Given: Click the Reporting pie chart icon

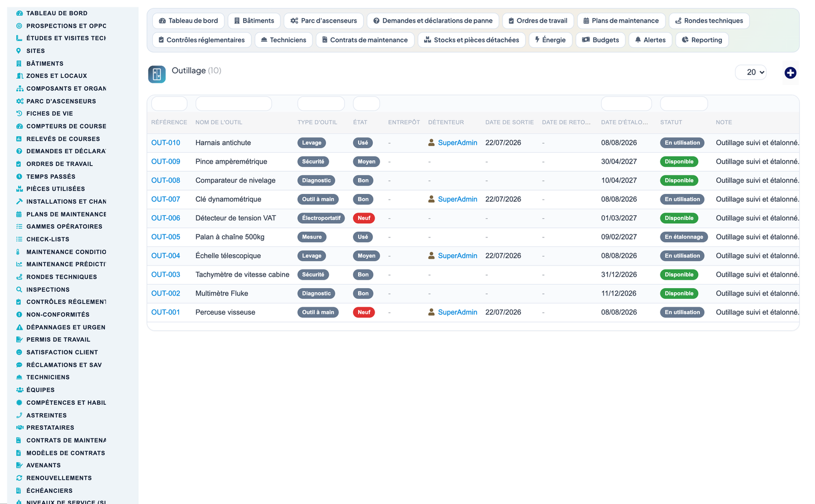Looking at the screenshot, I should 685,40.
